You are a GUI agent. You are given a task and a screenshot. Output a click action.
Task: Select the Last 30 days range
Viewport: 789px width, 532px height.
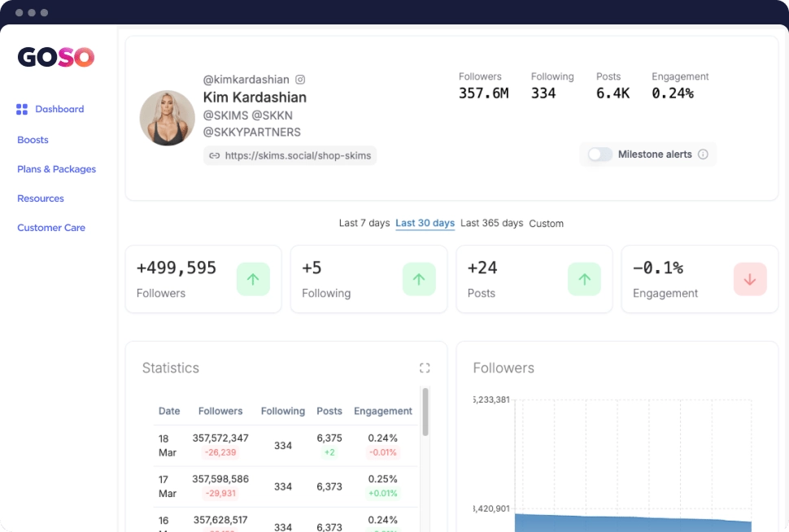(425, 223)
